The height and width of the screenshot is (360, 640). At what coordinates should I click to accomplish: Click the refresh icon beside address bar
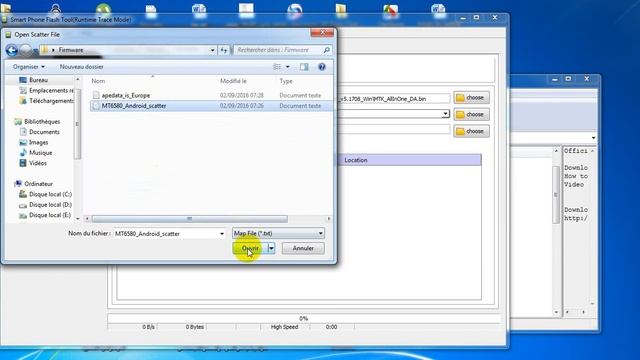point(224,50)
